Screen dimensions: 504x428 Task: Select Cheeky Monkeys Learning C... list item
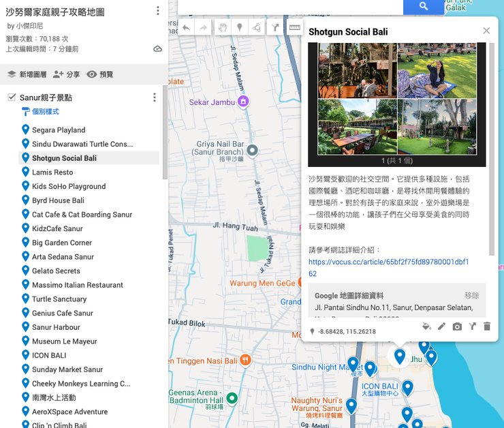point(89,384)
